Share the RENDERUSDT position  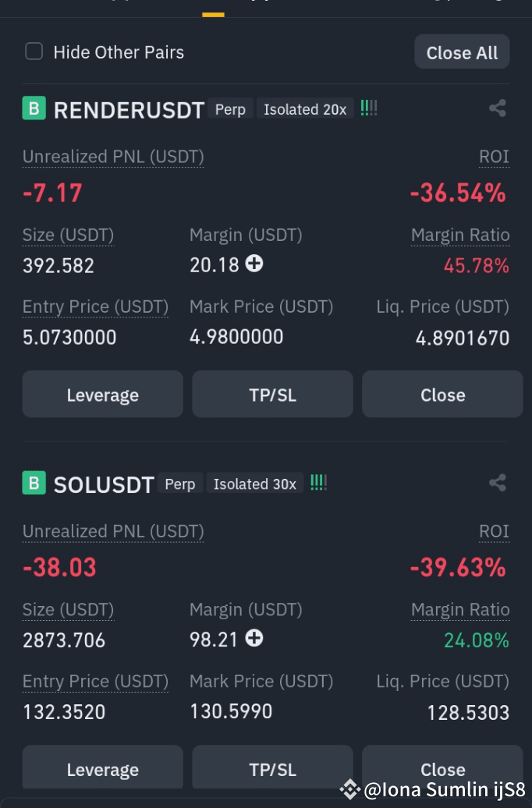tap(498, 108)
